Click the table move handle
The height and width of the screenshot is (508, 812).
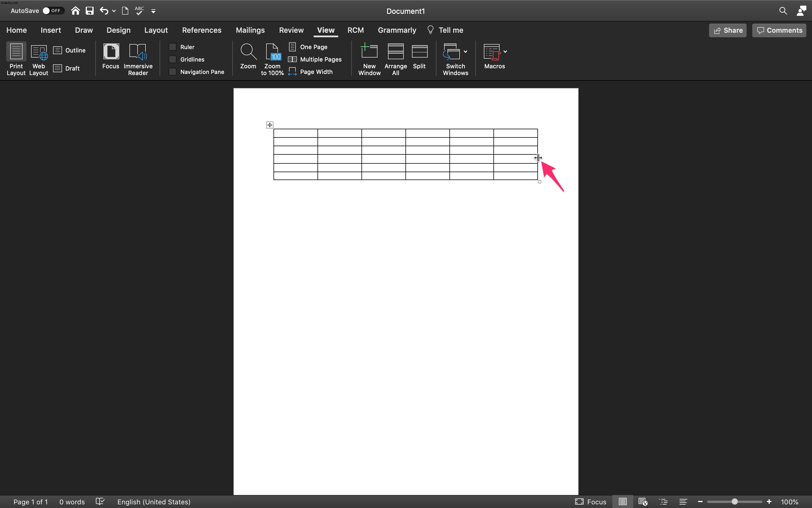pos(270,125)
